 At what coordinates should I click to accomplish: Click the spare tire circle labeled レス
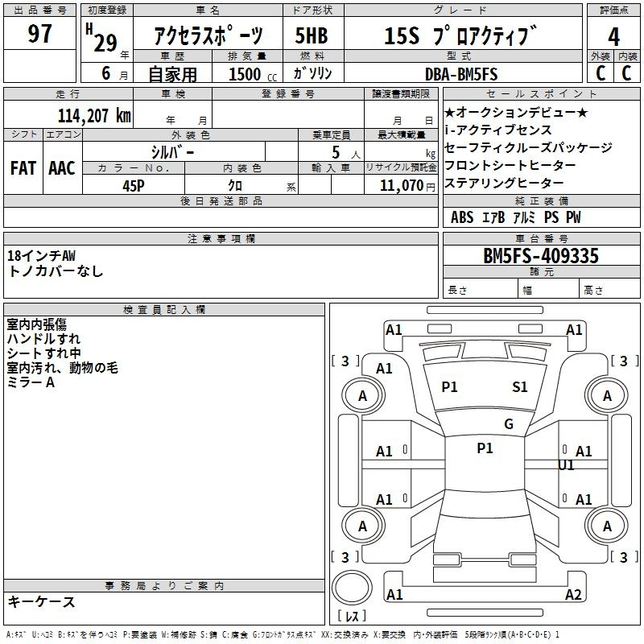click(x=352, y=592)
